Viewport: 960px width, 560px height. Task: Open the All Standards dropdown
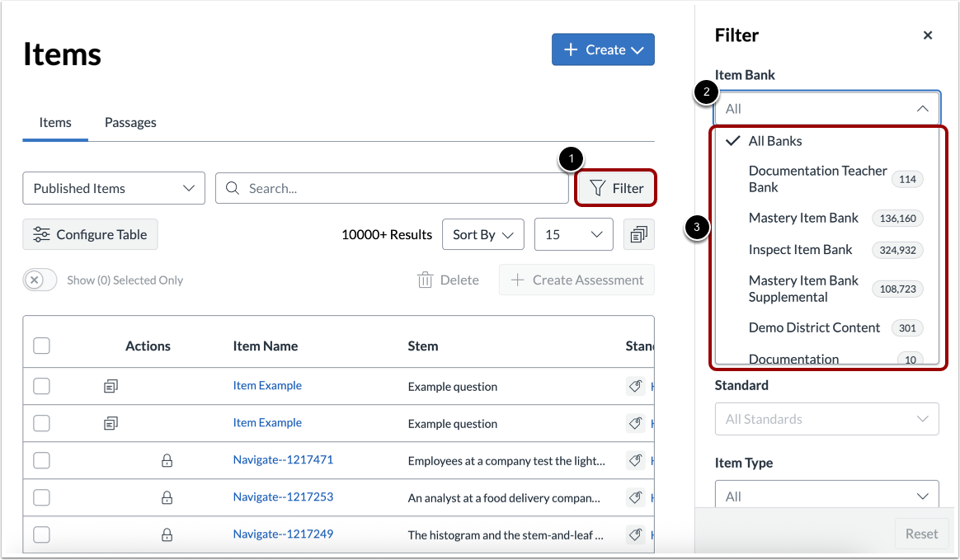pos(826,419)
